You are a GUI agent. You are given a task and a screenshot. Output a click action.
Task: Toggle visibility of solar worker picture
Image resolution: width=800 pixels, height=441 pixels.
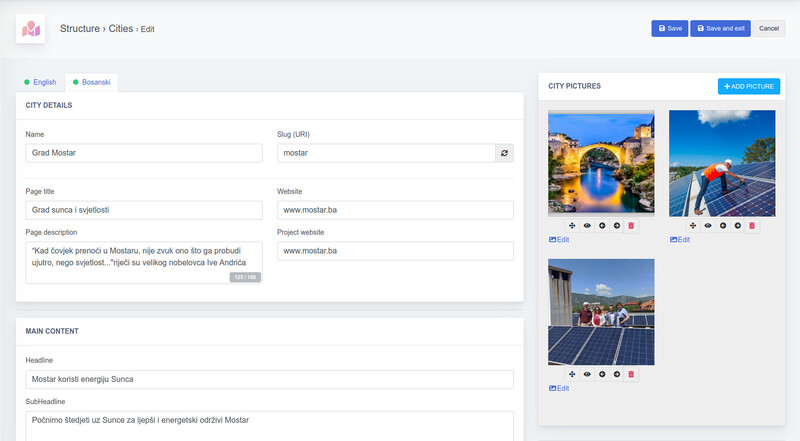[x=708, y=226]
